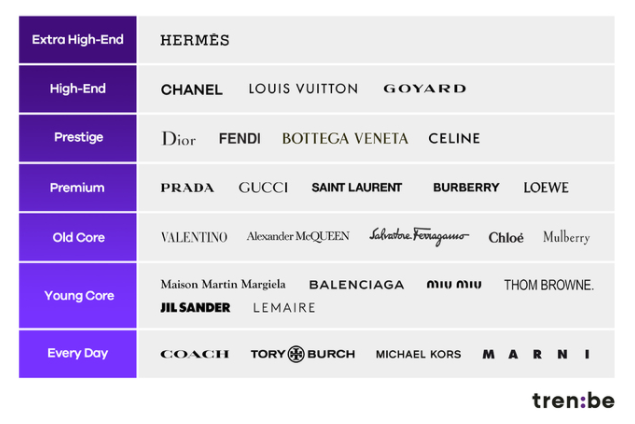Select the Miu Miu logo
This screenshot has height=424, width=635.
tap(454, 285)
